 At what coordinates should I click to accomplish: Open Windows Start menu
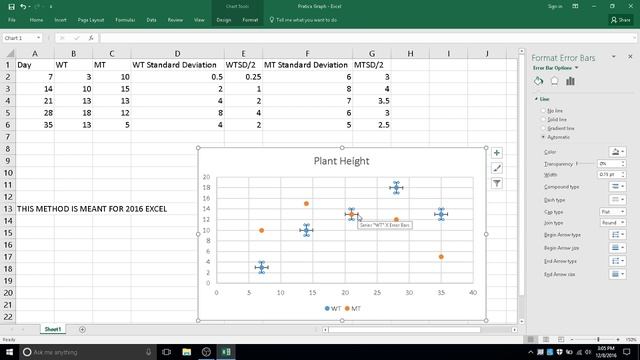coord(9,352)
